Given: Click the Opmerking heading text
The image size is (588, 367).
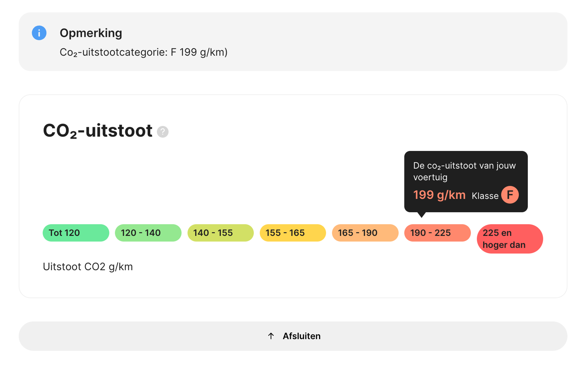Looking at the screenshot, I should (x=91, y=33).
